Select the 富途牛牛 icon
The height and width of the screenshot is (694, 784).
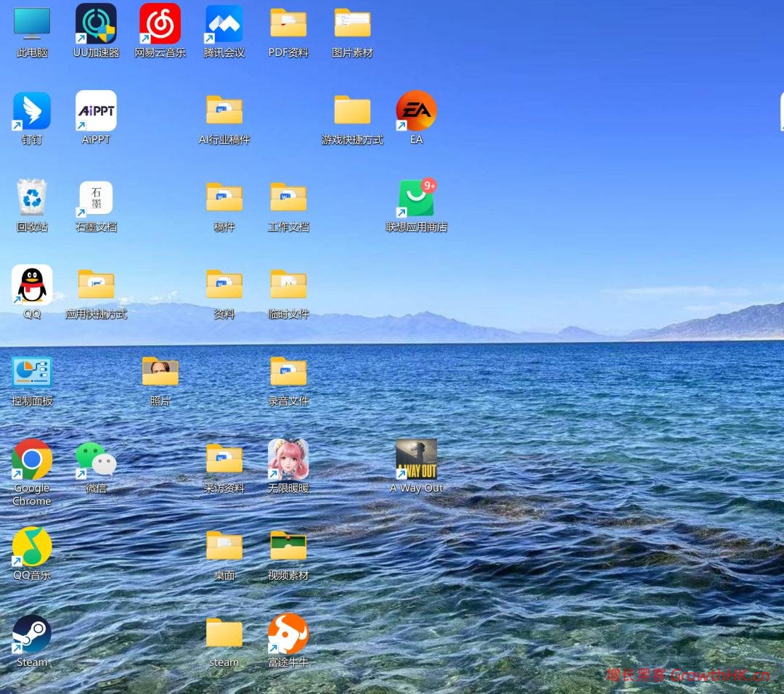point(288,634)
